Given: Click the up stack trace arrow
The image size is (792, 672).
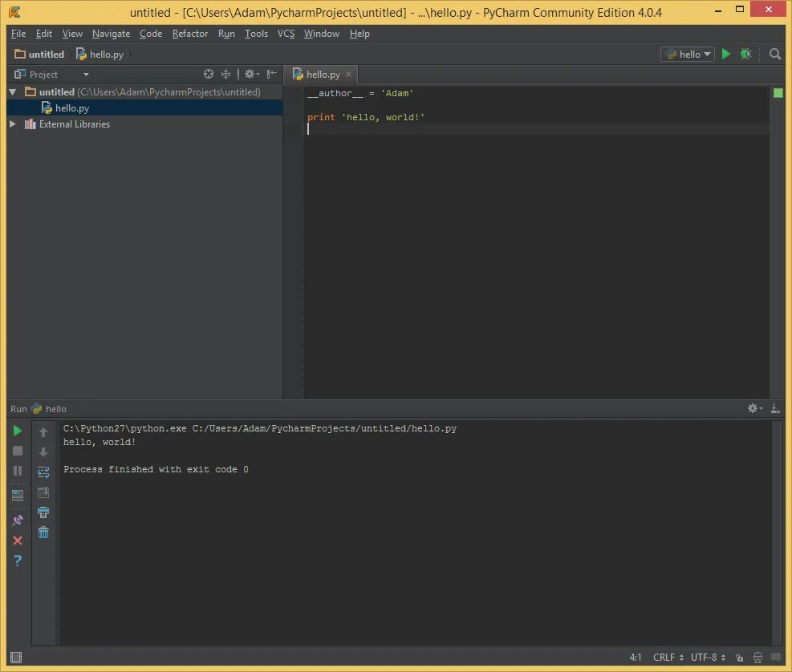Looking at the screenshot, I should pos(43,431).
